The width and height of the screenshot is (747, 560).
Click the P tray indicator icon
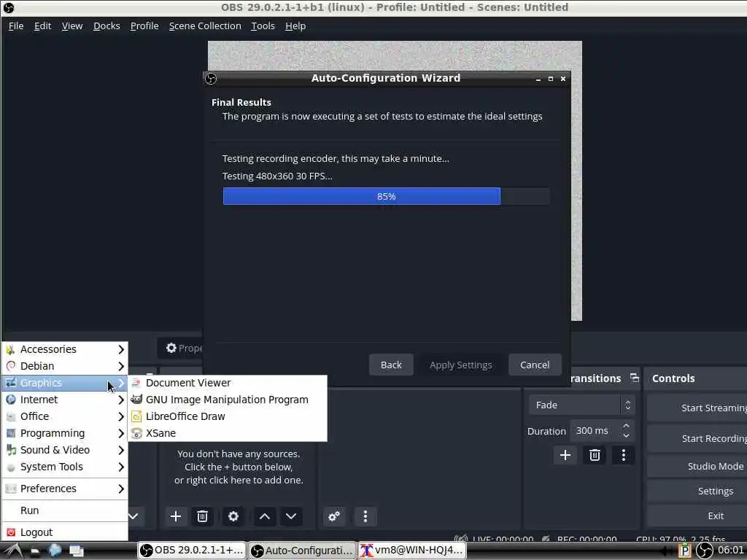pos(684,551)
